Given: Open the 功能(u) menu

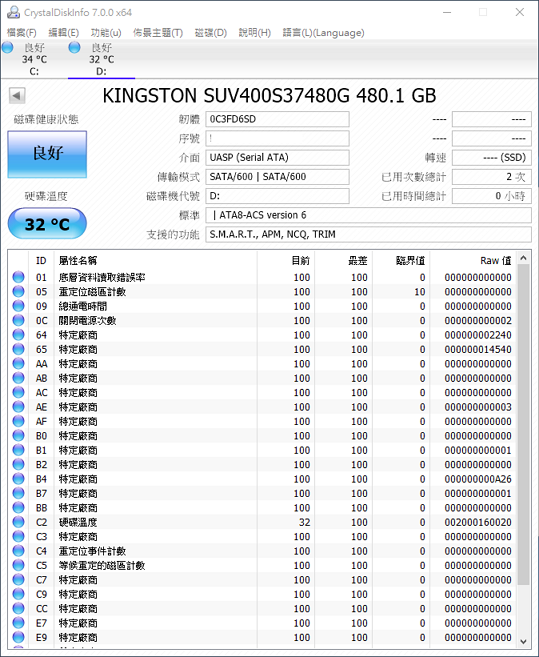Looking at the screenshot, I should [x=106, y=33].
